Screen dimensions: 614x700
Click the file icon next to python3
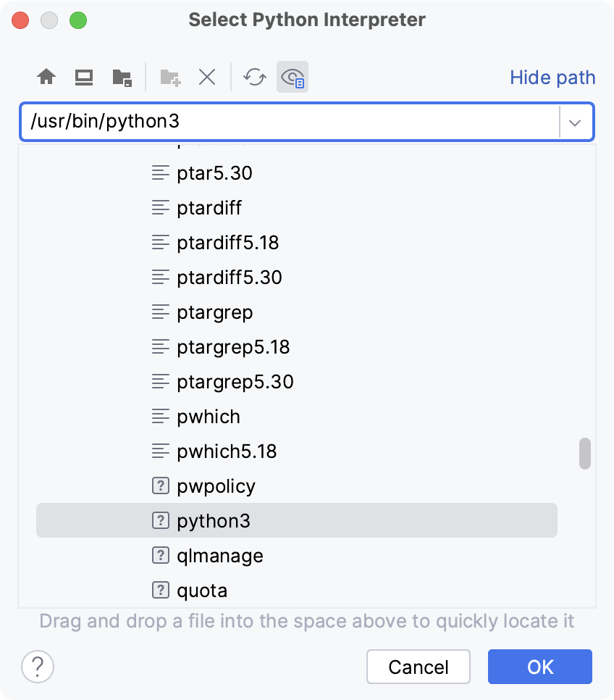pyautogui.click(x=160, y=520)
